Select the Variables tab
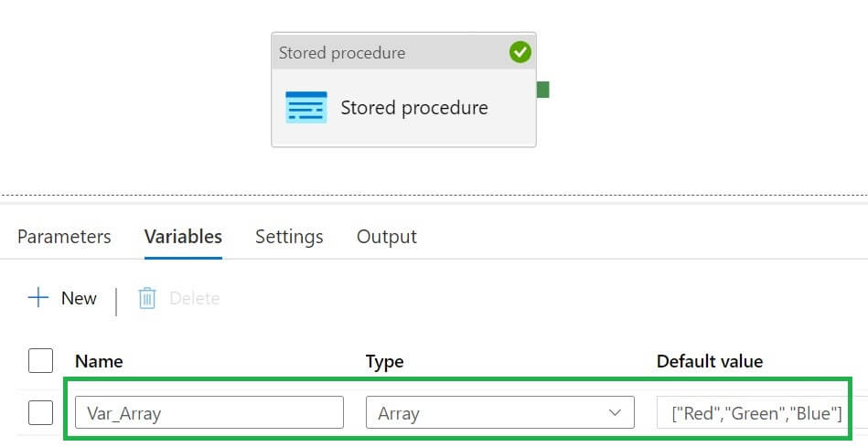The height and width of the screenshot is (447, 868). tap(183, 237)
